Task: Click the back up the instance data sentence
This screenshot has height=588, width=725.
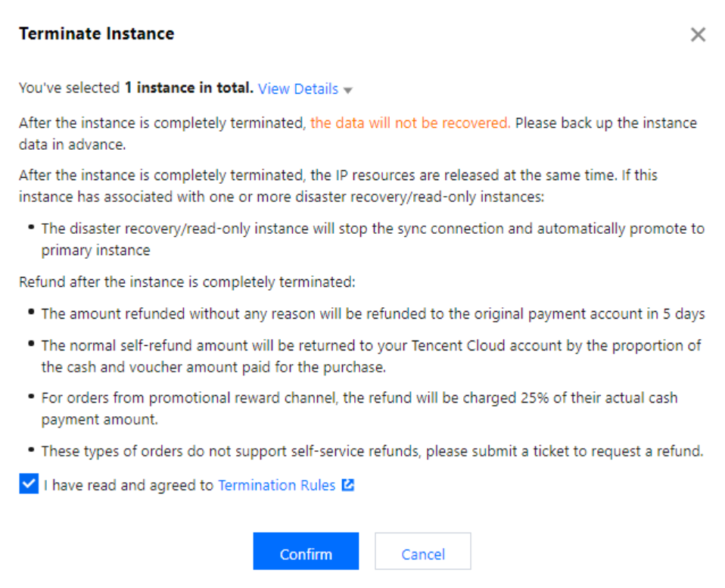Action: [605, 123]
